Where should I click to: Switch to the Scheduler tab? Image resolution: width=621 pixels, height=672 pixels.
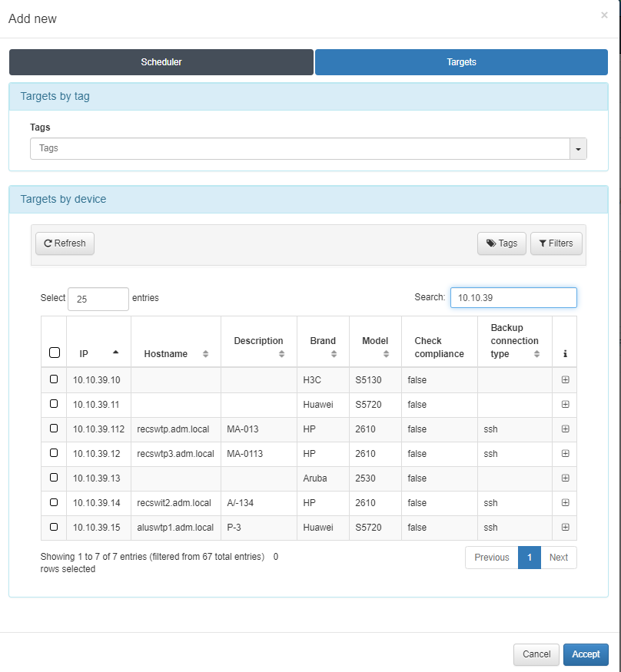coord(161,62)
